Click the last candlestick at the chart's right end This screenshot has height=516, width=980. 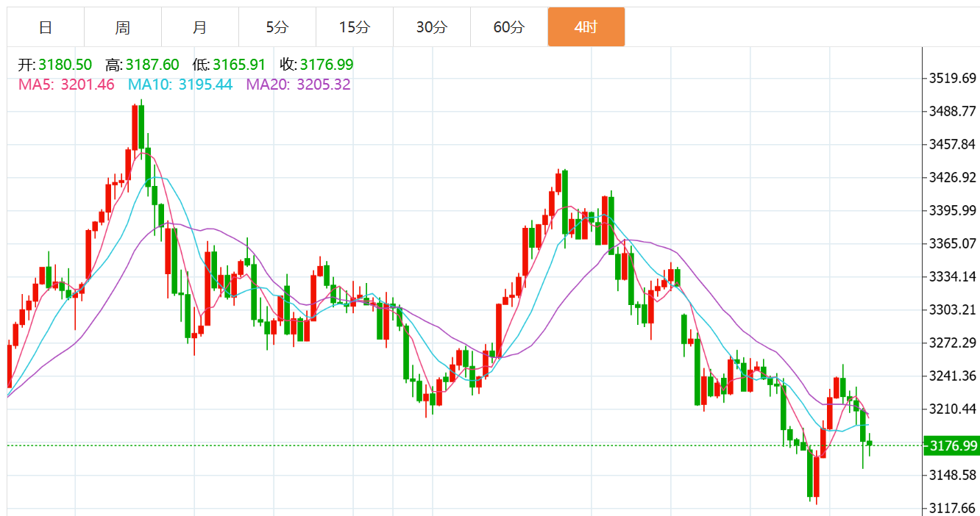click(x=870, y=443)
